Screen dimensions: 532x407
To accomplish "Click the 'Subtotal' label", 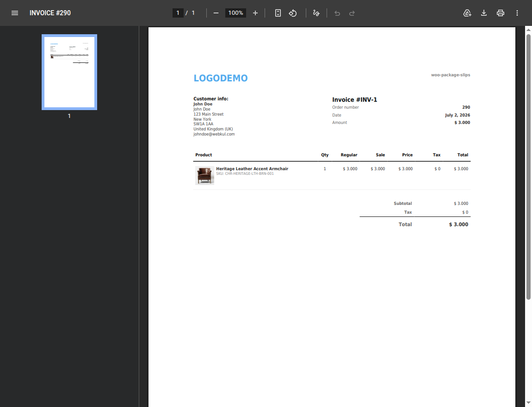I will tap(403, 203).
